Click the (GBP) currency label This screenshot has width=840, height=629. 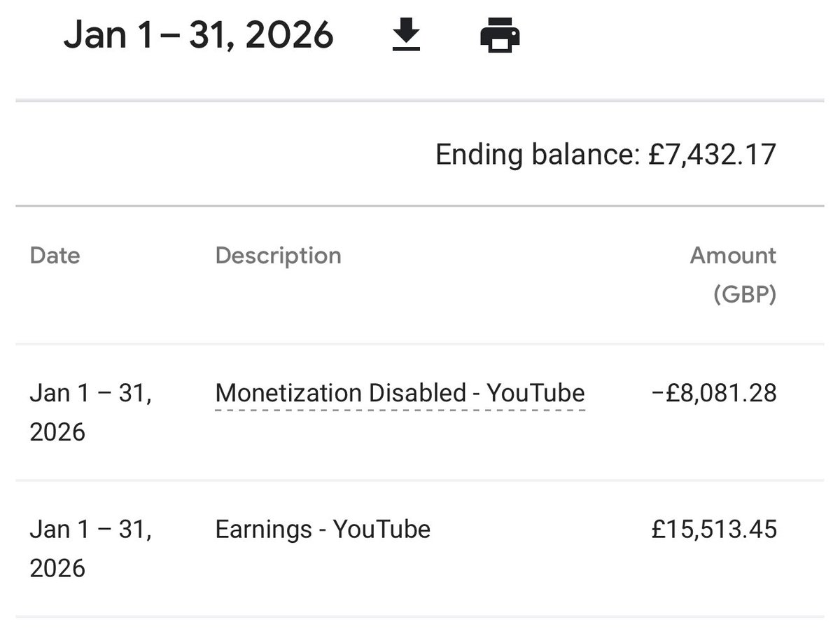(745, 295)
